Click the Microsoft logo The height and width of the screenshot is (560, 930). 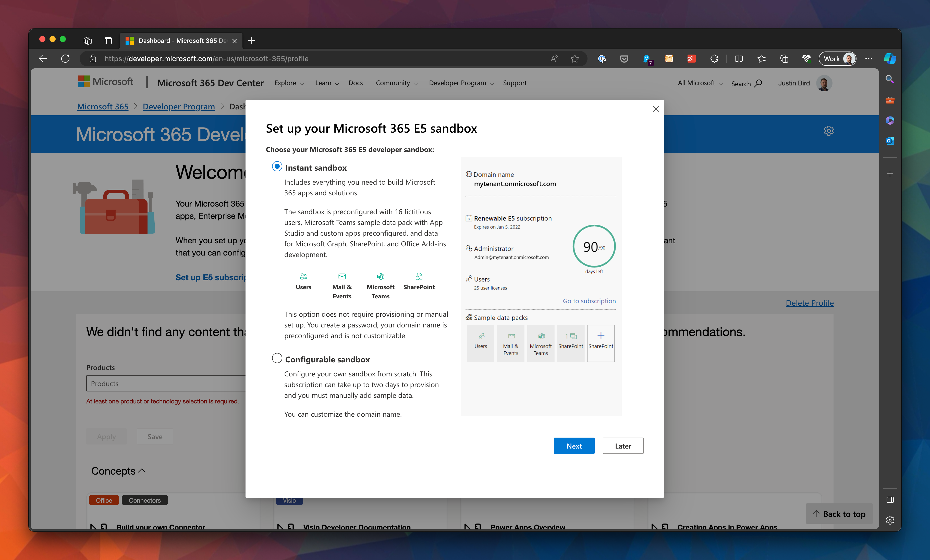point(105,81)
